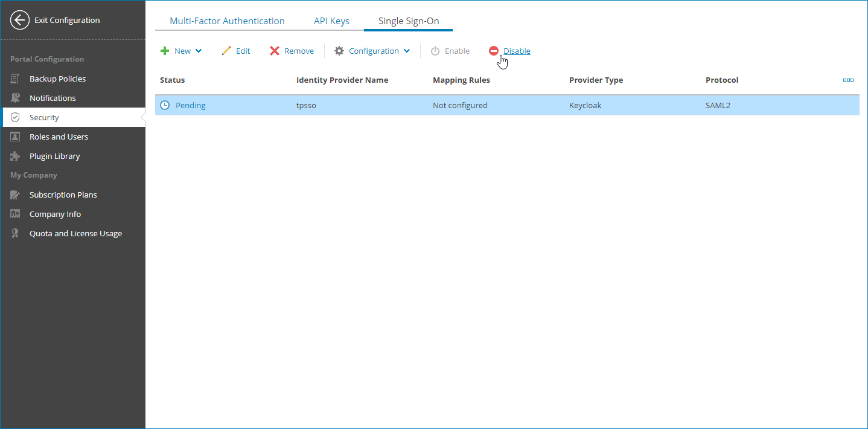This screenshot has width=868, height=429.
Task: Click the SAML2 protocol cell
Action: coord(718,105)
